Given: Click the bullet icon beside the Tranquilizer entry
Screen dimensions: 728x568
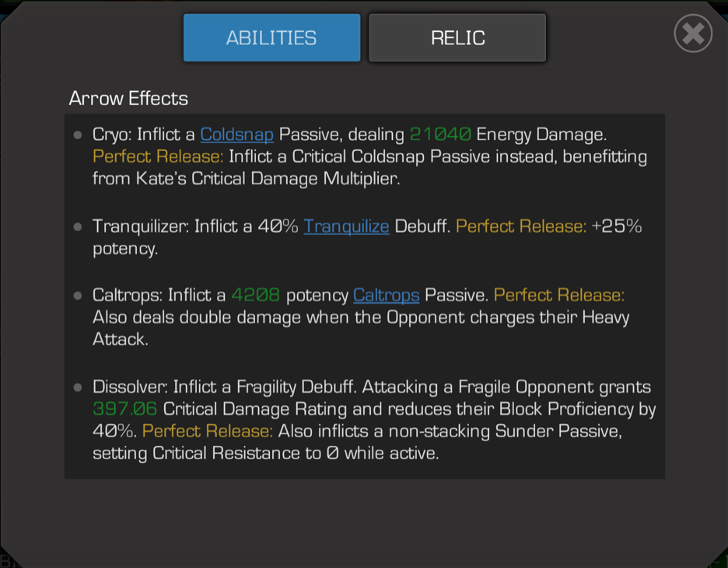Looking at the screenshot, I should [78, 227].
